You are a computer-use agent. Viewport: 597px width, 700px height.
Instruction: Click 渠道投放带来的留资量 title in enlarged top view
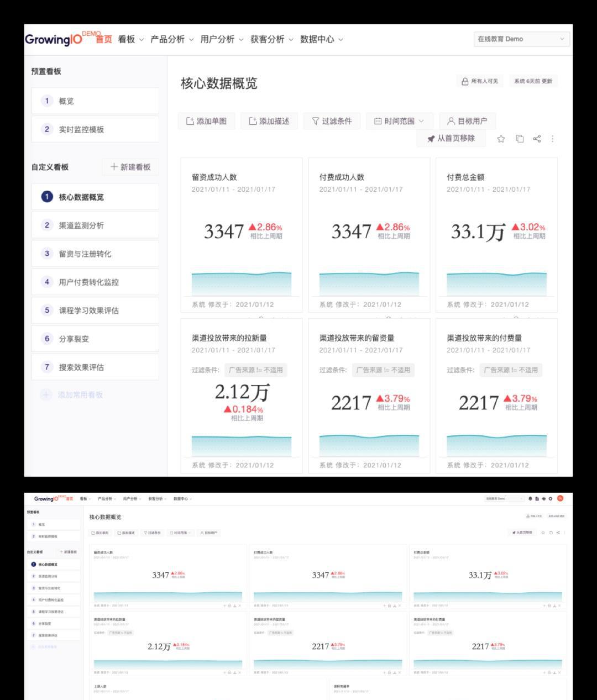357,338
